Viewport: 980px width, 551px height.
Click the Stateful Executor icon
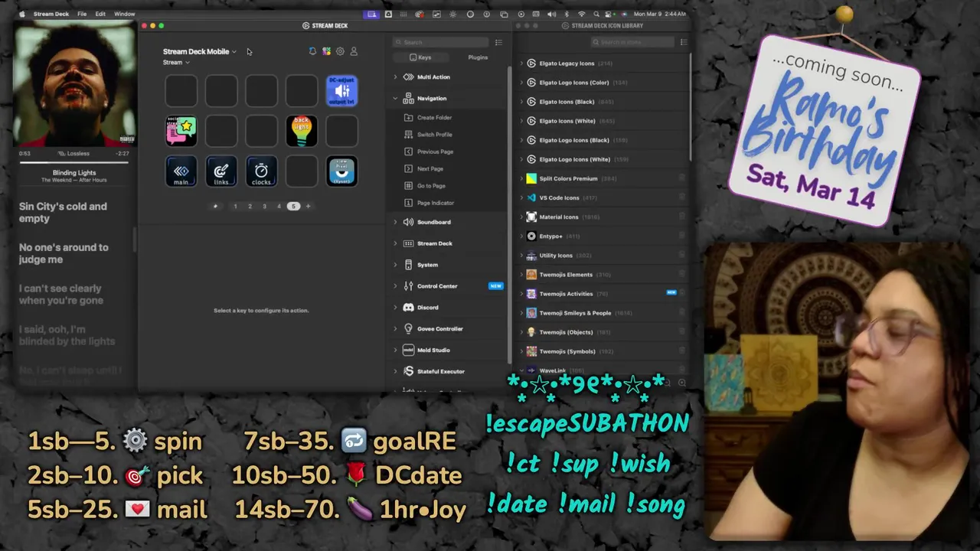pyautogui.click(x=409, y=371)
